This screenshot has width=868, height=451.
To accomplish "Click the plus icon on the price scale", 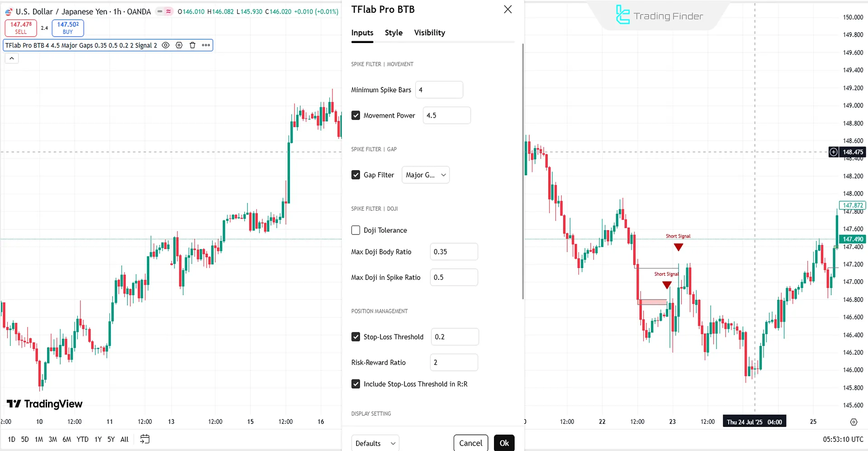I will (x=833, y=152).
